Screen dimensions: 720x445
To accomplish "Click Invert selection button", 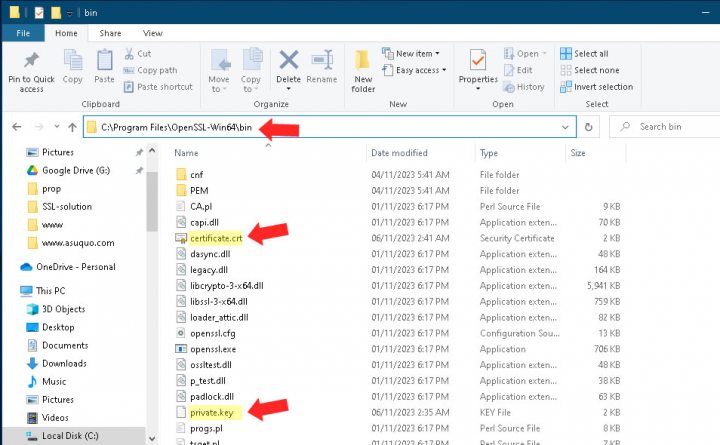I will click(596, 86).
